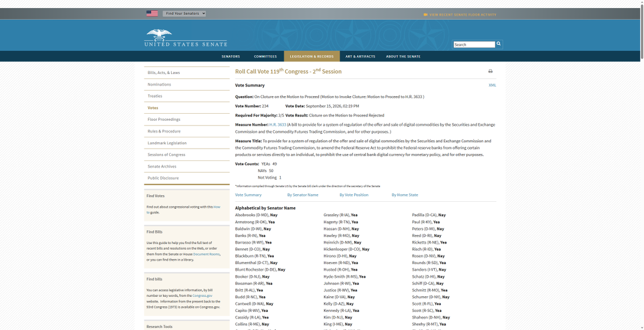
Task: Click the print page icon
Action: point(491,71)
